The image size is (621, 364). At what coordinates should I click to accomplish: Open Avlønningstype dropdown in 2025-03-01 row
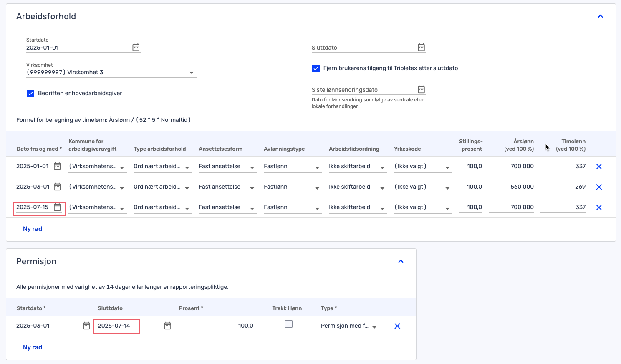pos(293,187)
